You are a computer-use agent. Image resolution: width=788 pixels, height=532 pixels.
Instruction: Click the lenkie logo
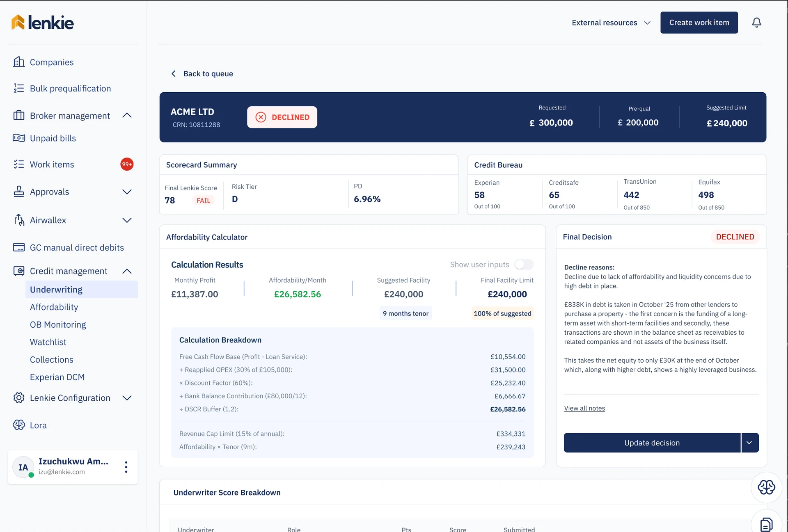pyautogui.click(x=42, y=23)
